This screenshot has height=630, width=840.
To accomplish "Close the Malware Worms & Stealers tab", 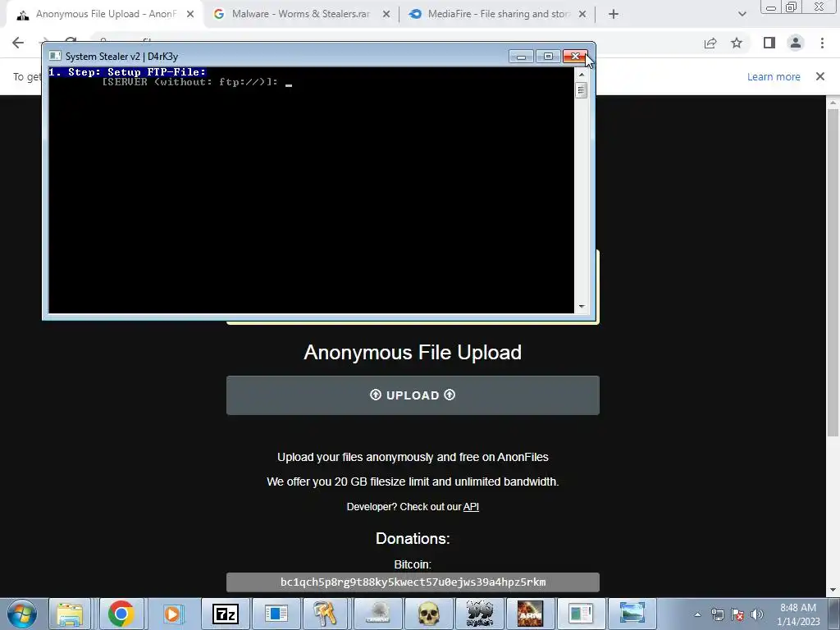I will point(386,15).
